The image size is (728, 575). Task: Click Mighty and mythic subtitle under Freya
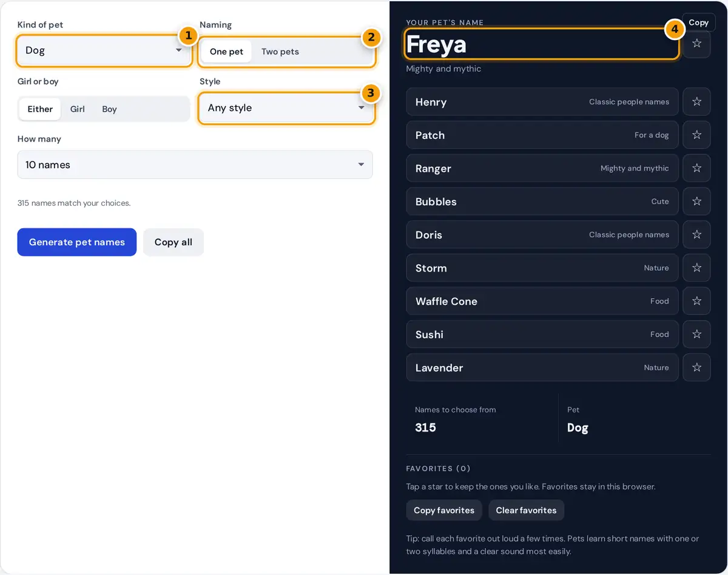point(443,69)
